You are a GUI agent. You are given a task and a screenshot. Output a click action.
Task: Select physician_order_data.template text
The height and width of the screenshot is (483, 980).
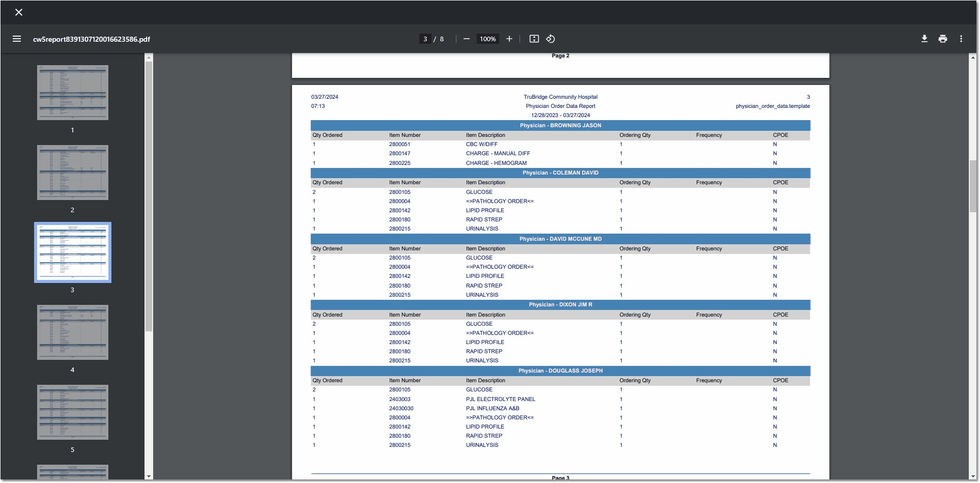click(772, 106)
